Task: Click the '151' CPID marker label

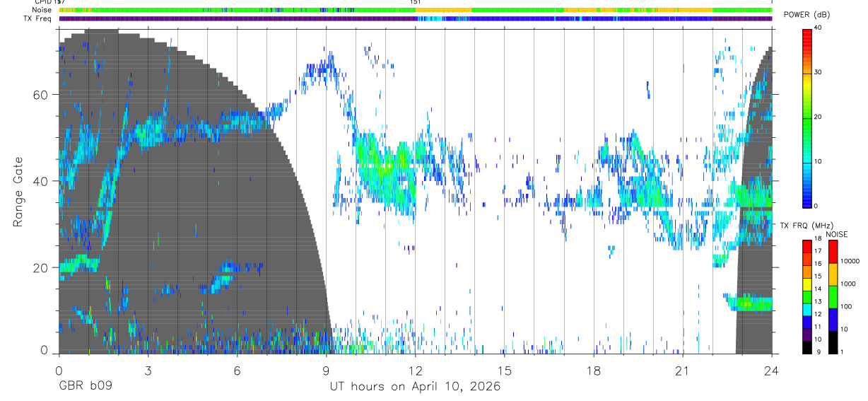Action: click(x=416, y=2)
